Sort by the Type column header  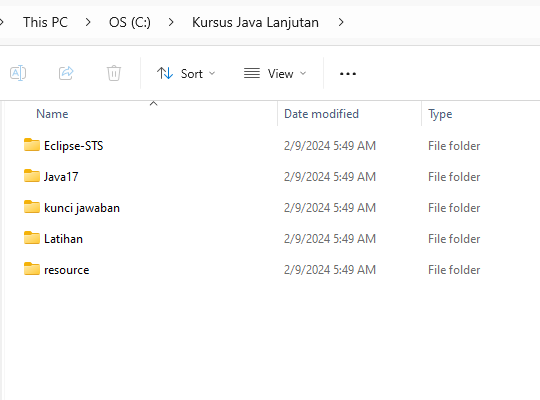pyautogui.click(x=440, y=114)
